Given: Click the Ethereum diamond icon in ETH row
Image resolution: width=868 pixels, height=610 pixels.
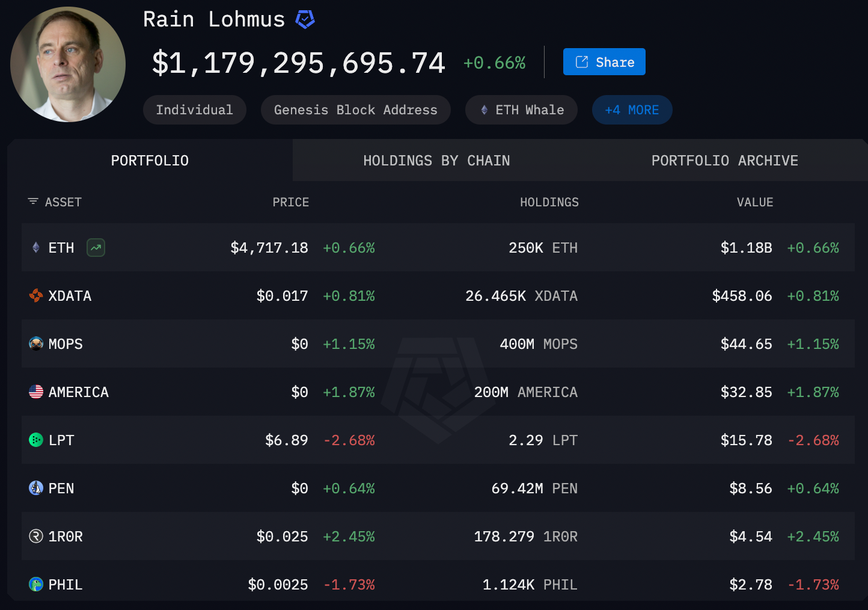Looking at the screenshot, I should coord(36,248).
